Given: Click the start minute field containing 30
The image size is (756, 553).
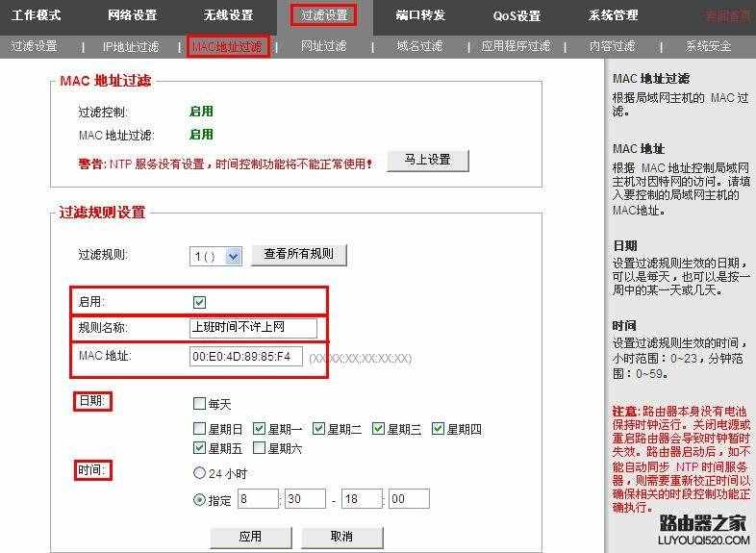Looking at the screenshot, I should [305, 498].
